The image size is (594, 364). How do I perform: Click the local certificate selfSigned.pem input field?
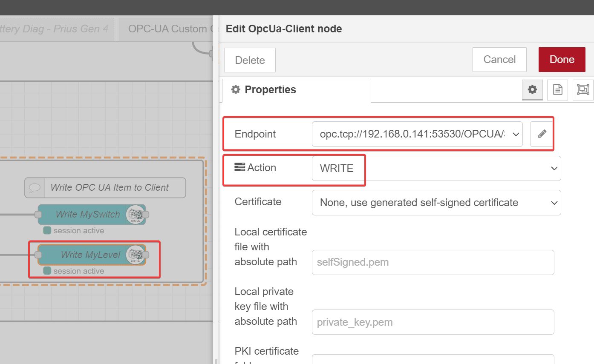433,262
